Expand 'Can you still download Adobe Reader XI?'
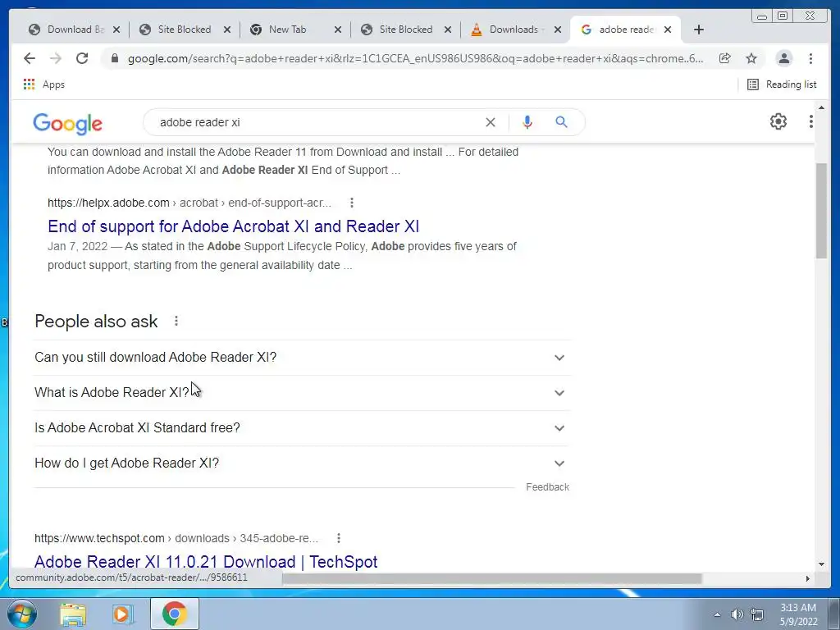Image resolution: width=840 pixels, height=630 pixels. point(302,358)
